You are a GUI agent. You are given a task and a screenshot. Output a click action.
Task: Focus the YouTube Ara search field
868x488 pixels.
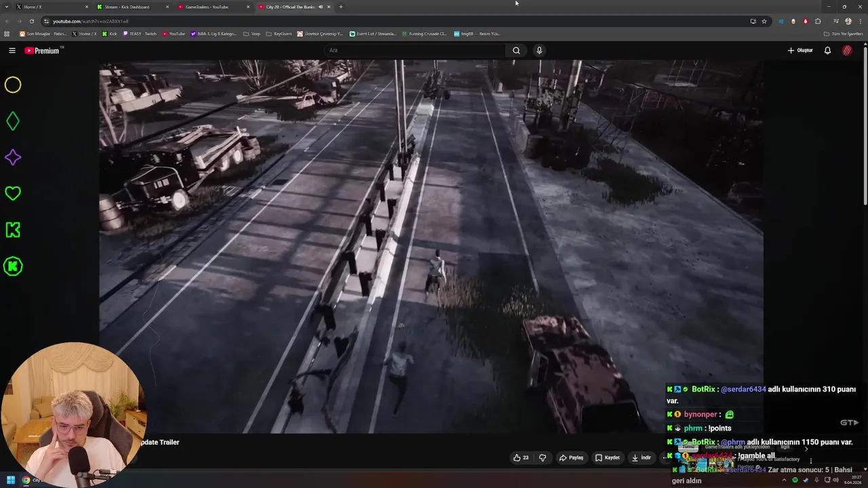pyautogui.click(x=415, y=50)
